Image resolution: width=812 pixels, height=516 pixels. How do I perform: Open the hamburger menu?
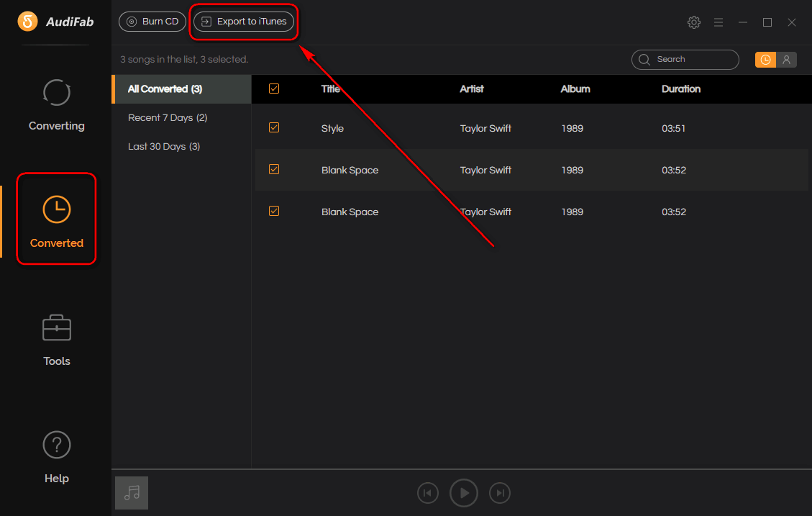[x=719, y=22]
